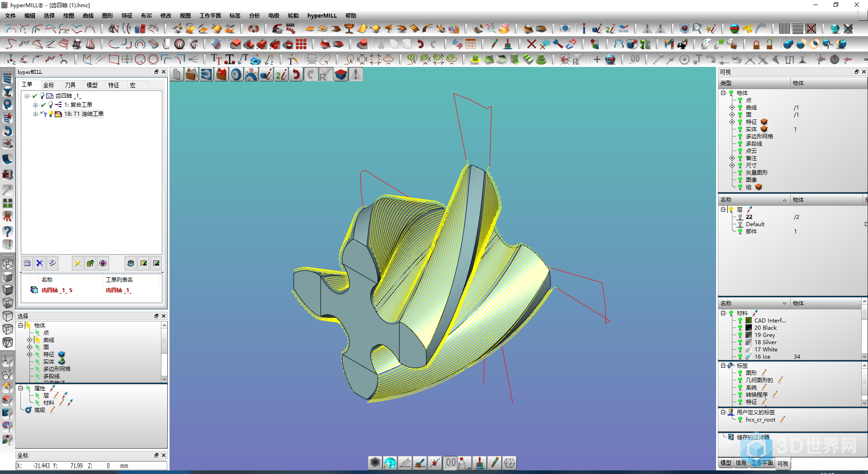868x474 pixels.
Task: Click the open folder icon in viewport toolbar
Action: [x=192, y=75]
